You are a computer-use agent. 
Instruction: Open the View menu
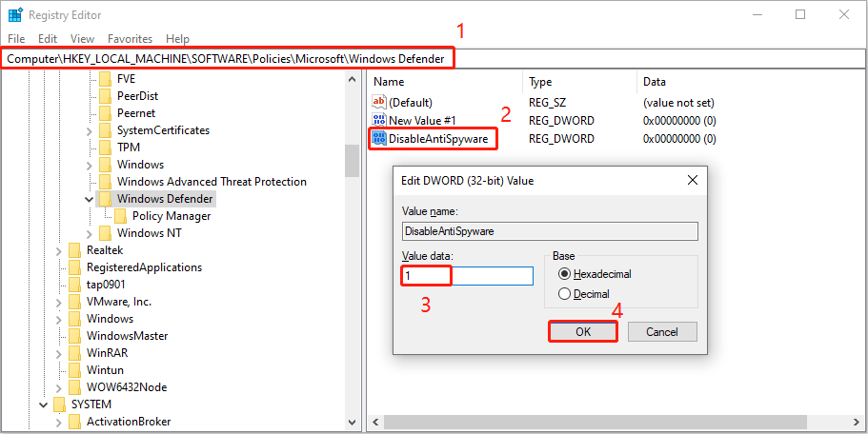tap(83, 39)
